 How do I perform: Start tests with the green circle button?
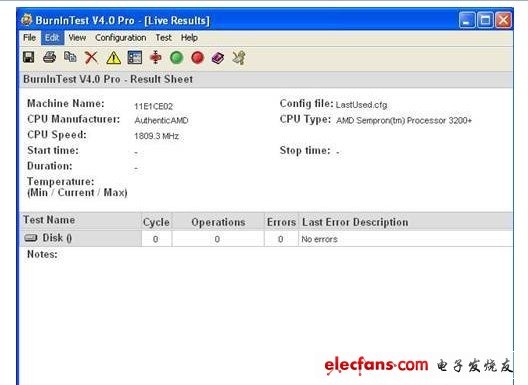click(x=177, y=58)
